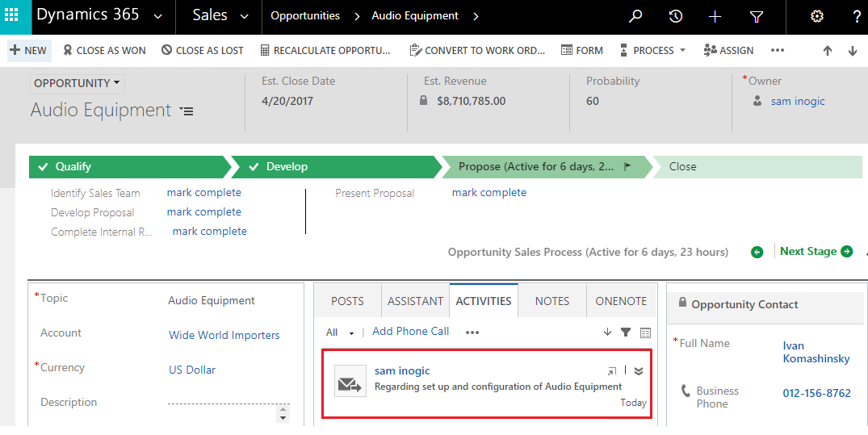Open owner sam inogic link in header
This screenshot has width=868, height=435.
pos(798,101)
